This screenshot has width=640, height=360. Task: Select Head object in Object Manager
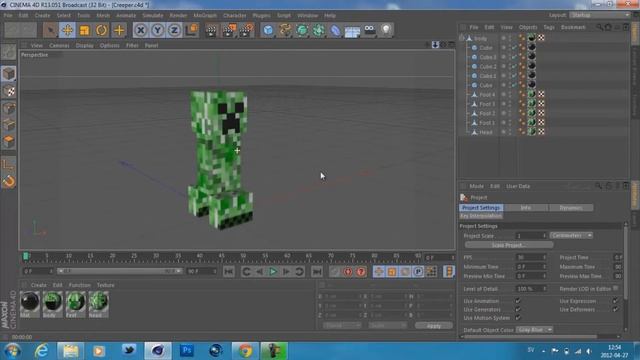486,132
